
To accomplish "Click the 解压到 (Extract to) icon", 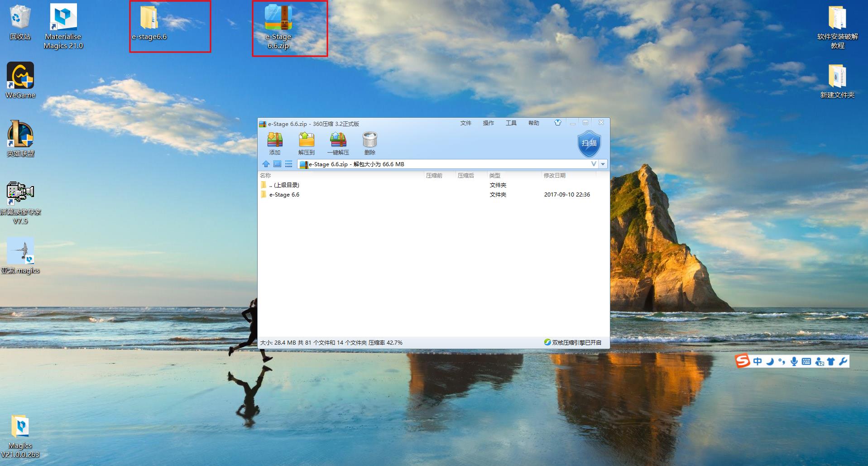I will pos(306,143).
